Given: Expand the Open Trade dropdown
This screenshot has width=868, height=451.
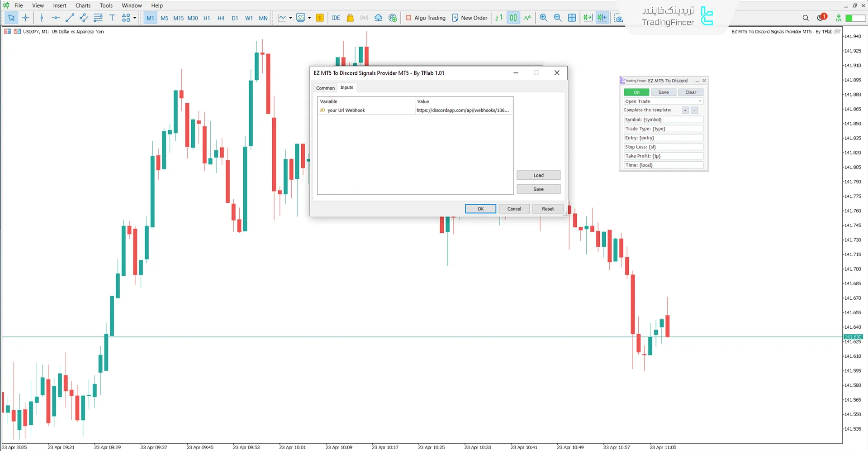Looking at the screenshot, I should tap(700, 101).
